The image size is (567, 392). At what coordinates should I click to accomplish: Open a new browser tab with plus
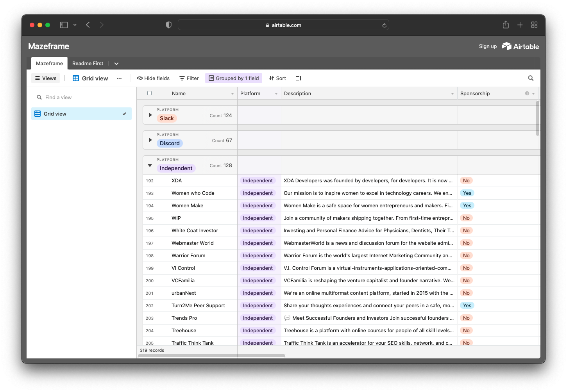tap(520, 25)
